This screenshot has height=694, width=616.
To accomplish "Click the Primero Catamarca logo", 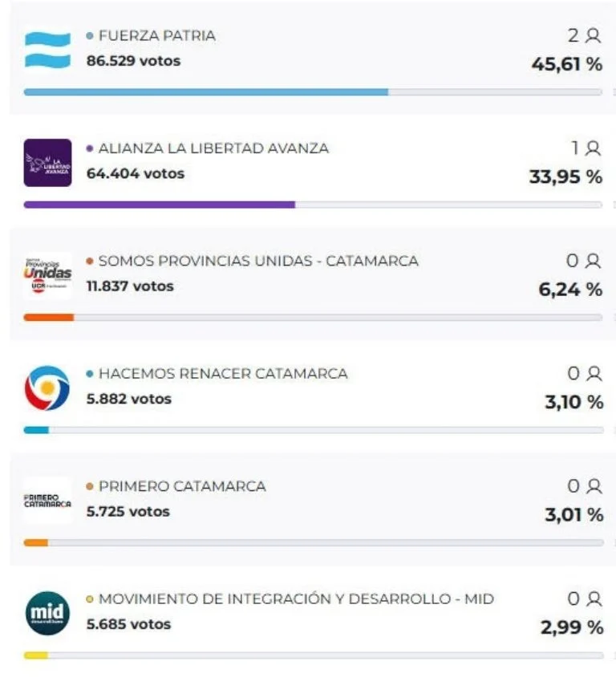I will pos(47,501).
